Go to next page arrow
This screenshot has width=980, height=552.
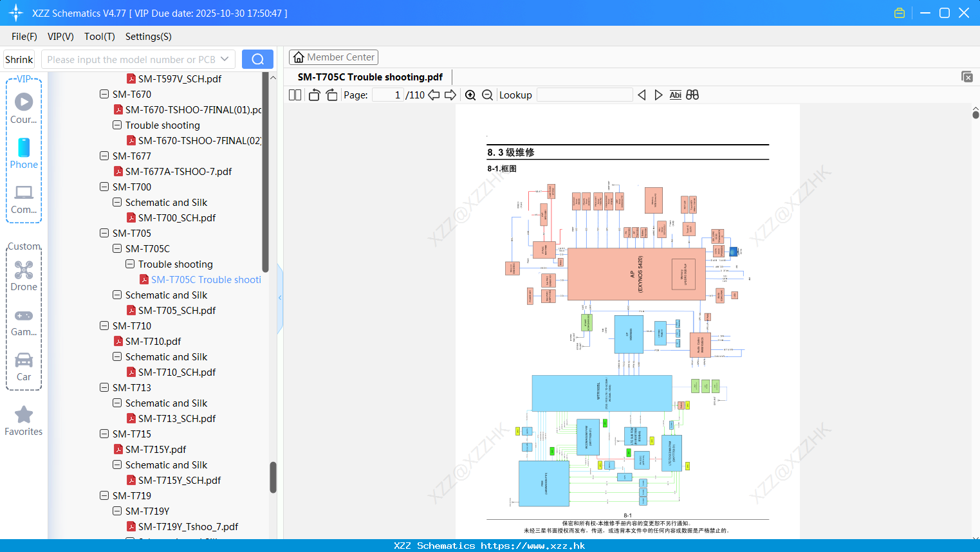point(450,95)
